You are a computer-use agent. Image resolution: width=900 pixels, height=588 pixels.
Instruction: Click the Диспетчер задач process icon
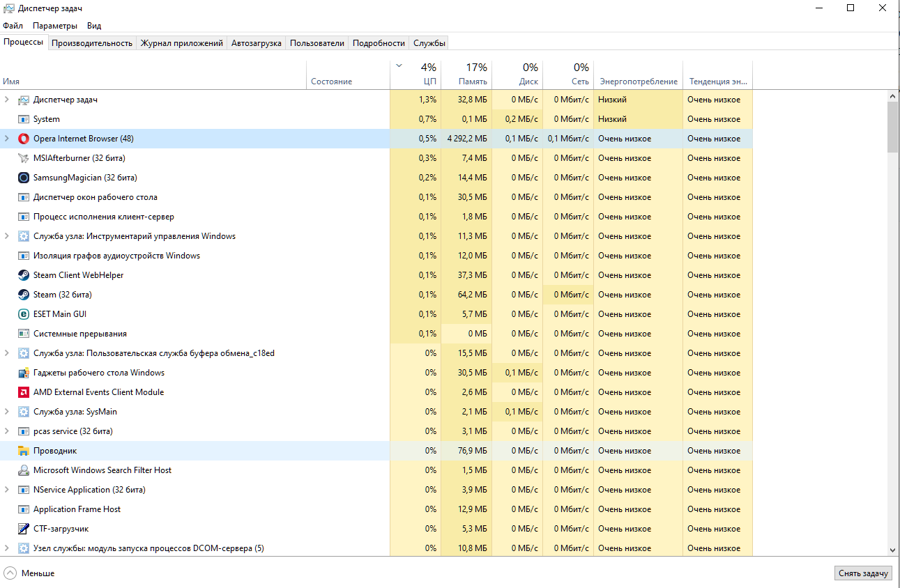[24, 100]
